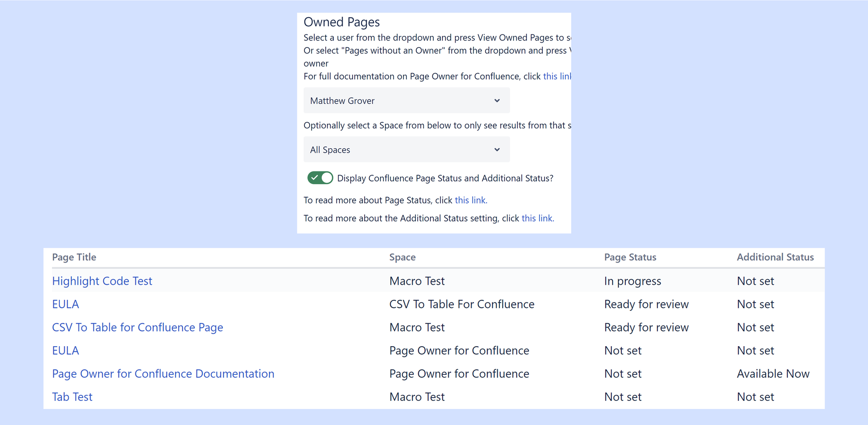
Task: Open the All Spaces dropdown
Action: [406, 149]
